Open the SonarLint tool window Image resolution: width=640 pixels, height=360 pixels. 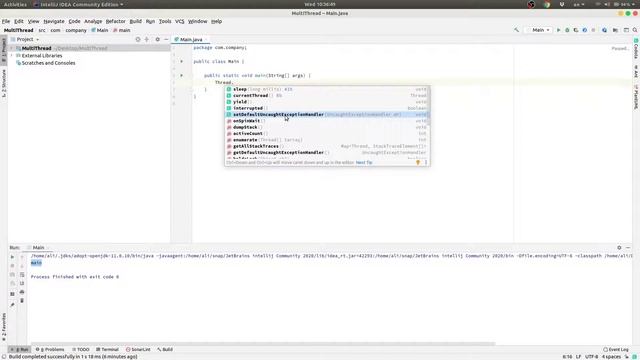(138, 349)
